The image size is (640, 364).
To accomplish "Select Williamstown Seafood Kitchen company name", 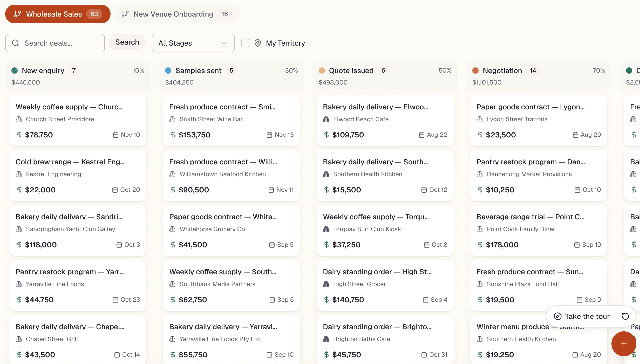I will click(223, 174).
